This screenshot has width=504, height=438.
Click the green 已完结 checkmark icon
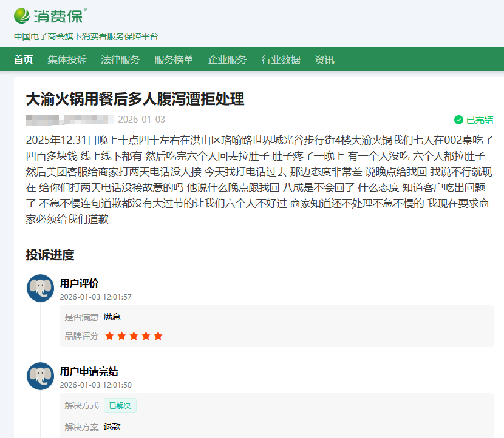point(458,120)
